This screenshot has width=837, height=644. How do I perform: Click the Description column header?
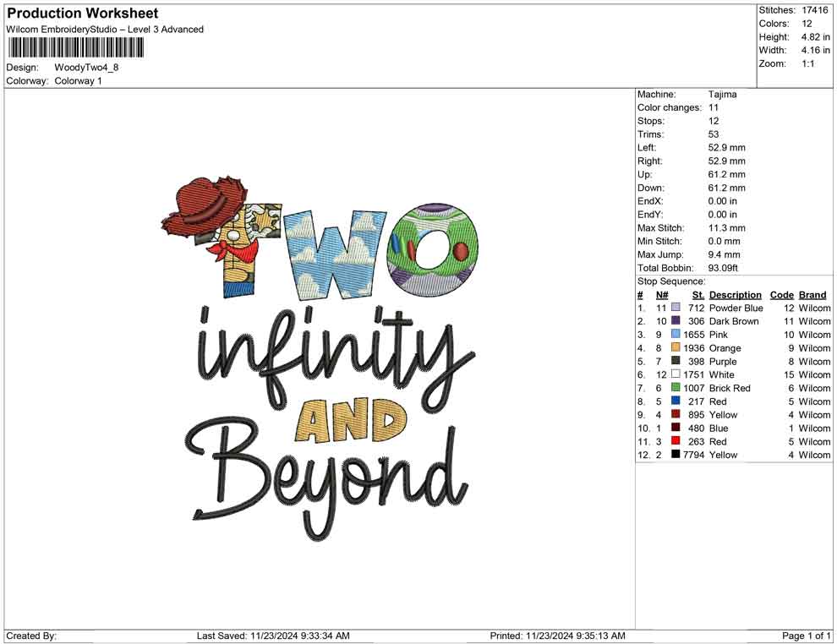click(x=735, y=294)
